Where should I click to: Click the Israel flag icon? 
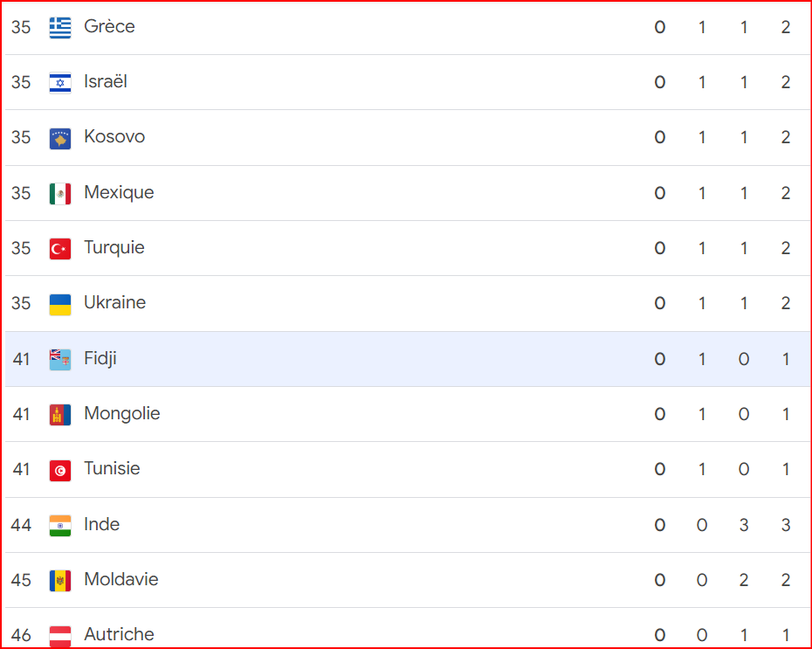point(60,83)
